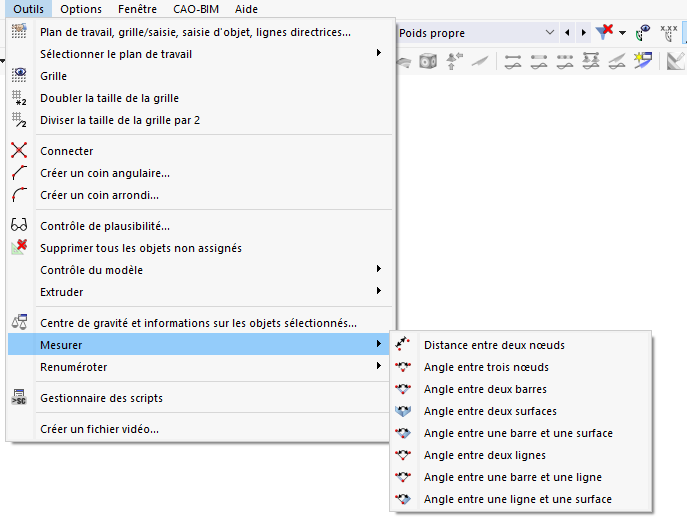Click the bar with nodal supports toolbar icon
687x517 pixels.
pyautogui.click(x=591, y=61)
